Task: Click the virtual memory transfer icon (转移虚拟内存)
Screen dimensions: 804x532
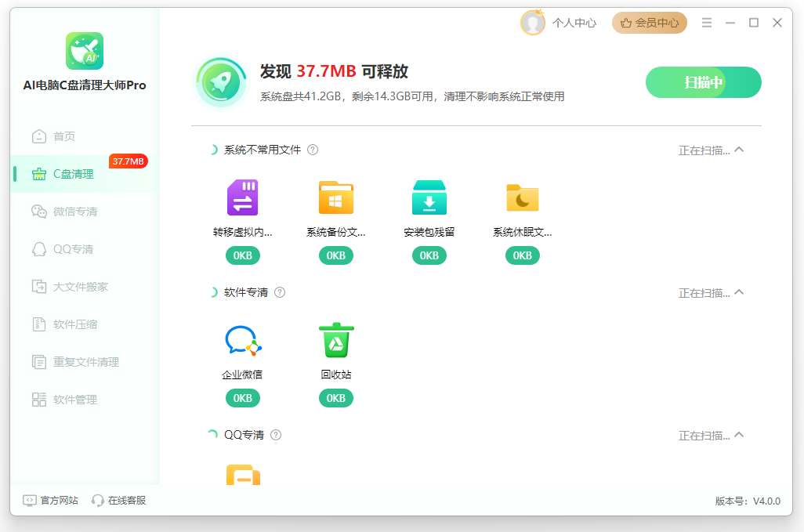Action: pos(242,197)
